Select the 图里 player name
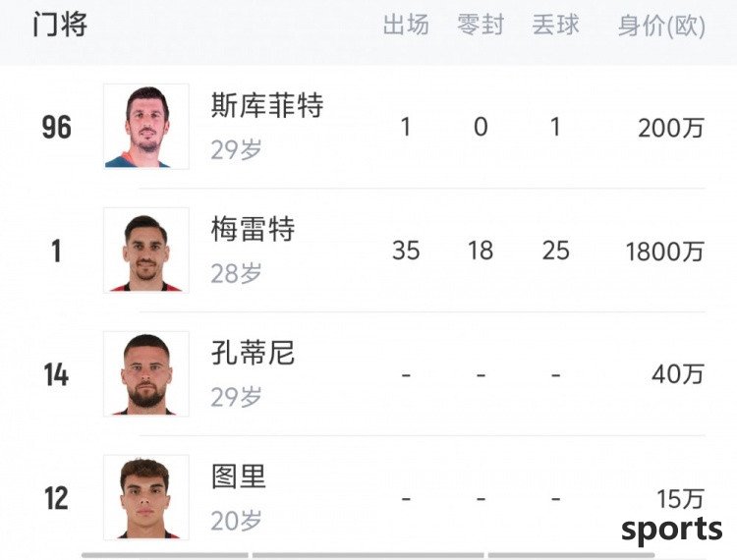The height and width of the screenshot is (560, 737). point(239,476)
